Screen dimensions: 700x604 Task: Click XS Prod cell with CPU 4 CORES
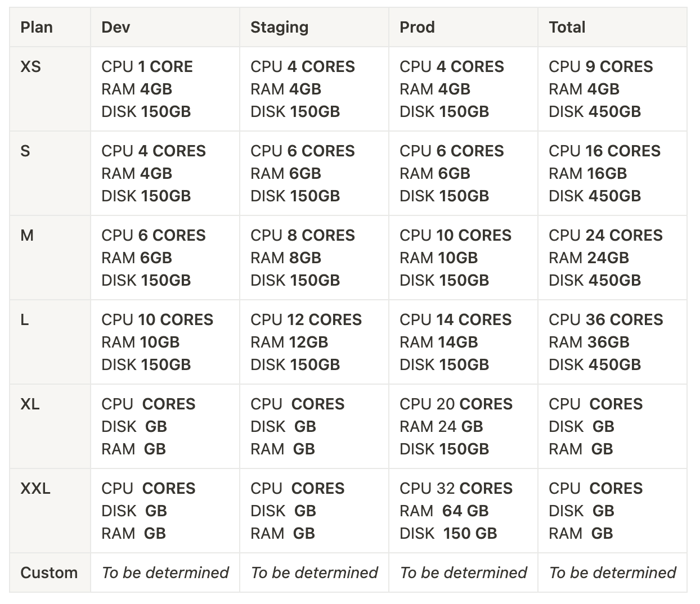click(464, 89)
